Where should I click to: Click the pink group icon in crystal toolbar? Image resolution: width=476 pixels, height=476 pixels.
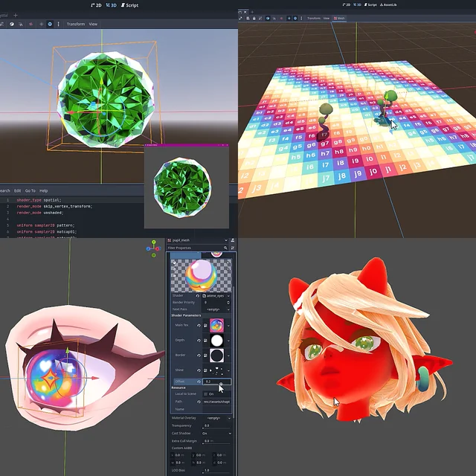click(x=30, y=24)
